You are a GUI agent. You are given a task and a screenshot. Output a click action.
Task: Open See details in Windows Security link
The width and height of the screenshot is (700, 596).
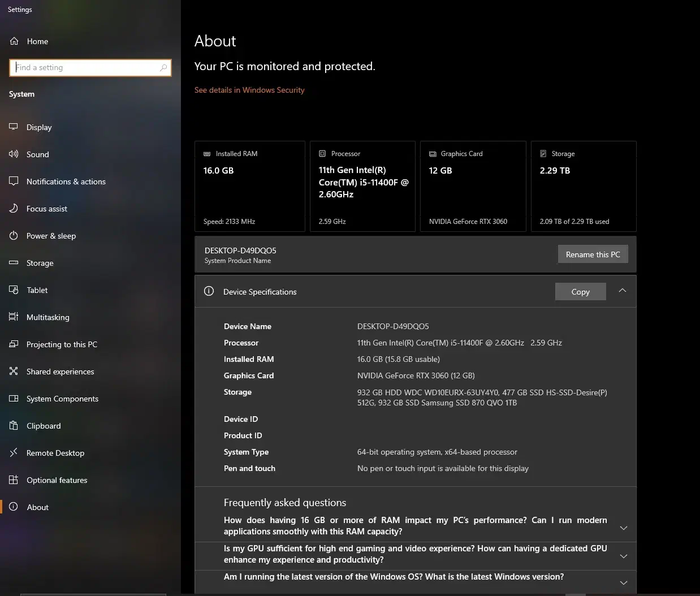(249, 90)
